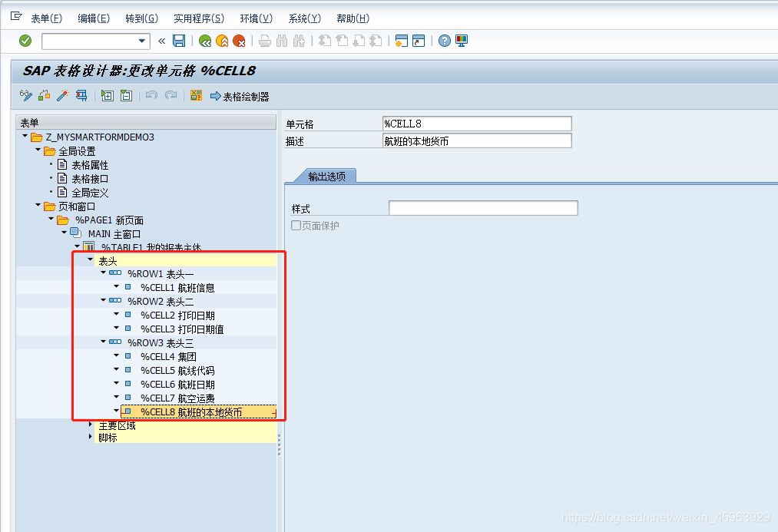Click the Last Page icon
Viewport: 778px width, 532px height.
[x=376, y=41]
